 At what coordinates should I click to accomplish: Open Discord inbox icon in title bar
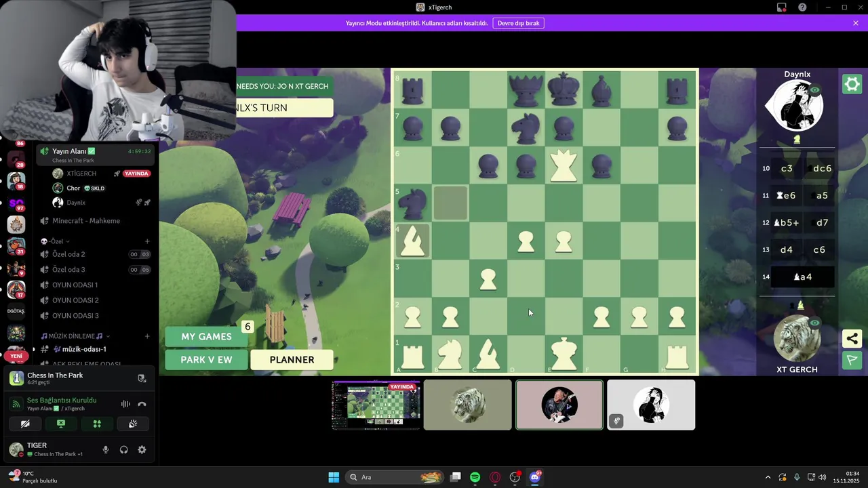pos(782,7)
